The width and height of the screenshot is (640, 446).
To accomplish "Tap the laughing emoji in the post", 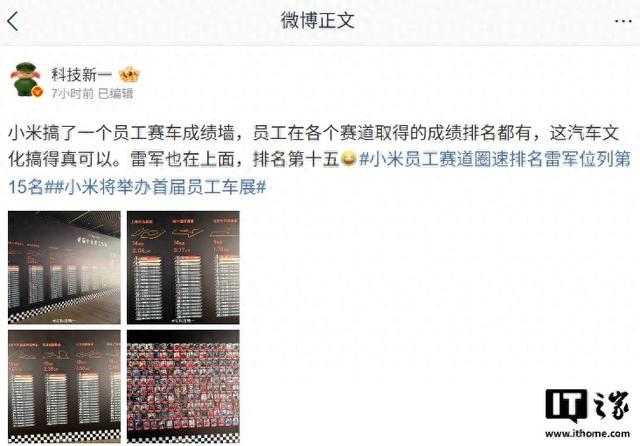I will (348, 159).
